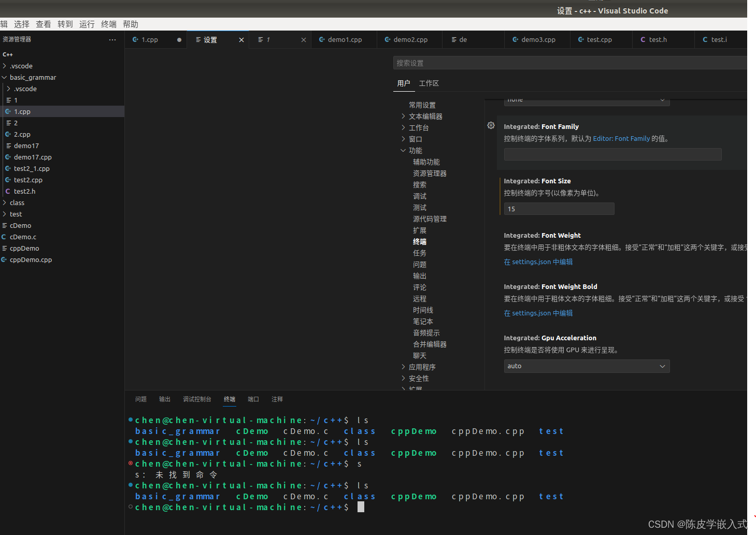Open the 选择 menu

pos(22,24)
